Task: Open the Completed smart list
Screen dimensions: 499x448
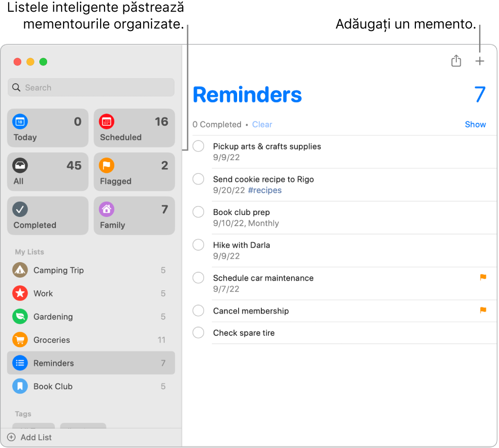Action: tap(48, 216)
